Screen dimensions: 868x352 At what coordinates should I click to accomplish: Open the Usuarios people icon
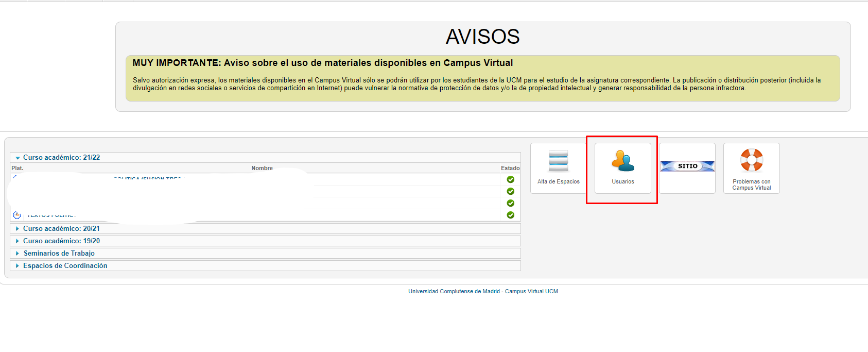click(622, 161)
